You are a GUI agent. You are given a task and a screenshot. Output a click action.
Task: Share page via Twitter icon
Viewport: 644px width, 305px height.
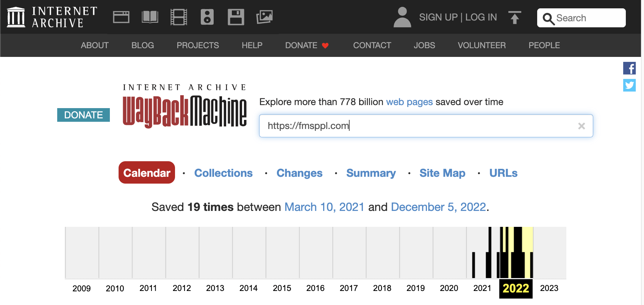point(629,85)
